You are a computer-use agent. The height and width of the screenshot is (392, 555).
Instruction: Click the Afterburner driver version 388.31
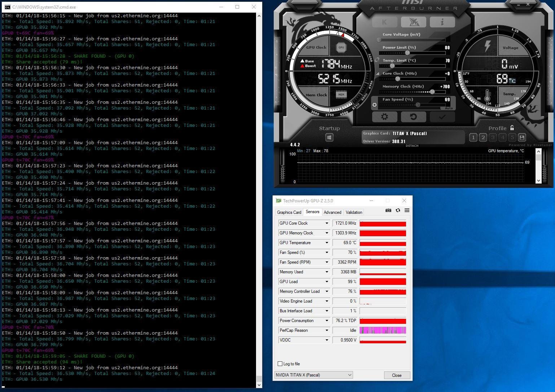(399, 141)
